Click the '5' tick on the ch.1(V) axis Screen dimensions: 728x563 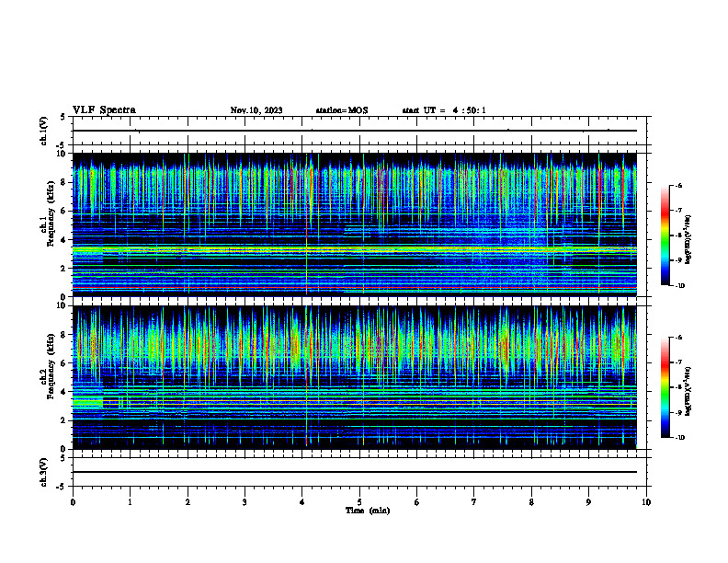click(63, 117)
